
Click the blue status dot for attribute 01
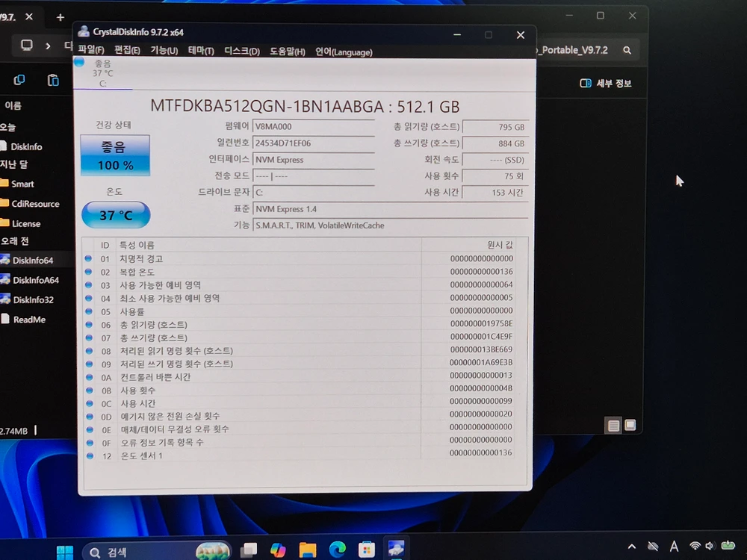[x=88, y=258]
